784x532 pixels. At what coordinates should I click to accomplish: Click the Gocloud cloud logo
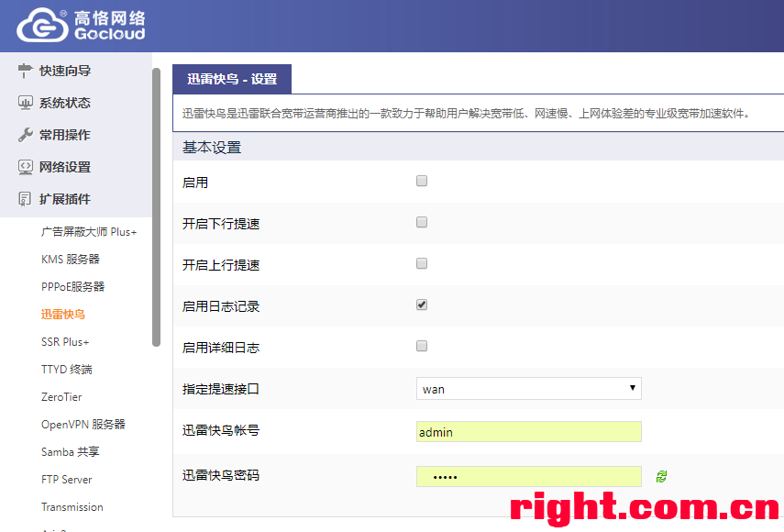click(42, 25)
